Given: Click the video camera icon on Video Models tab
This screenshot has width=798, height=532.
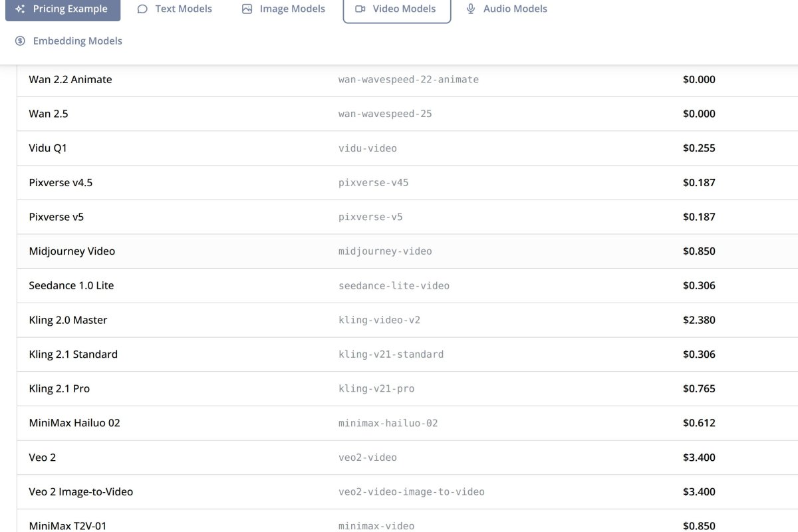Looking at the screenshot, I should [x=360, y=9].
